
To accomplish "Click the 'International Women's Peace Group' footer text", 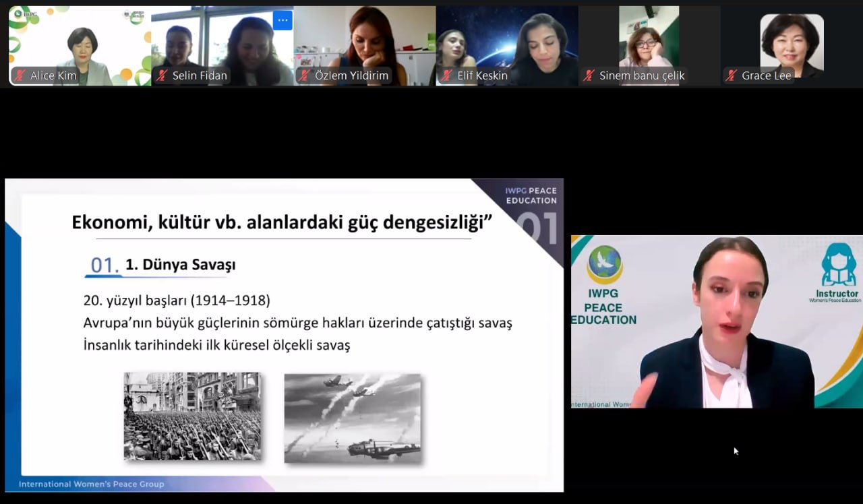I will coord(91,484).
